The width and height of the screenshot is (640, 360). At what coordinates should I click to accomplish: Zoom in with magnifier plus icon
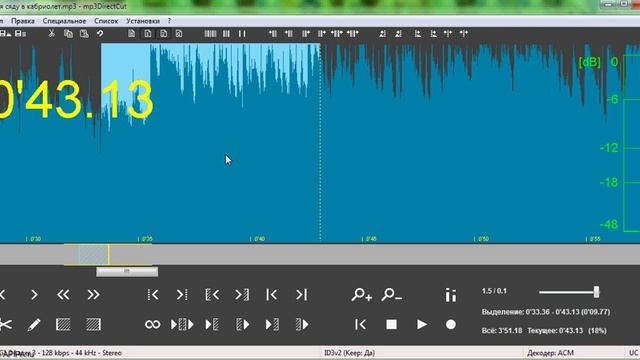pyautogui.click(x=362, y=294)
